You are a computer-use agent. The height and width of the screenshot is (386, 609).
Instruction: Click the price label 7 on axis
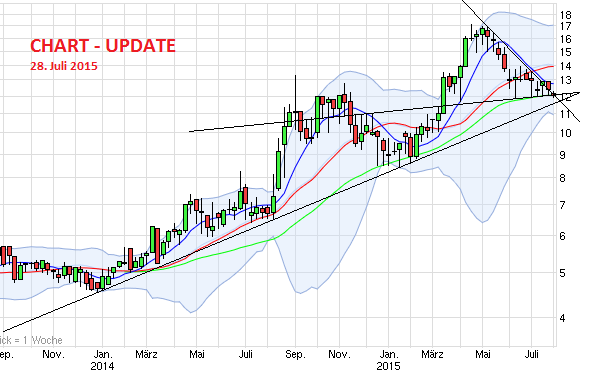coord(562,205)
